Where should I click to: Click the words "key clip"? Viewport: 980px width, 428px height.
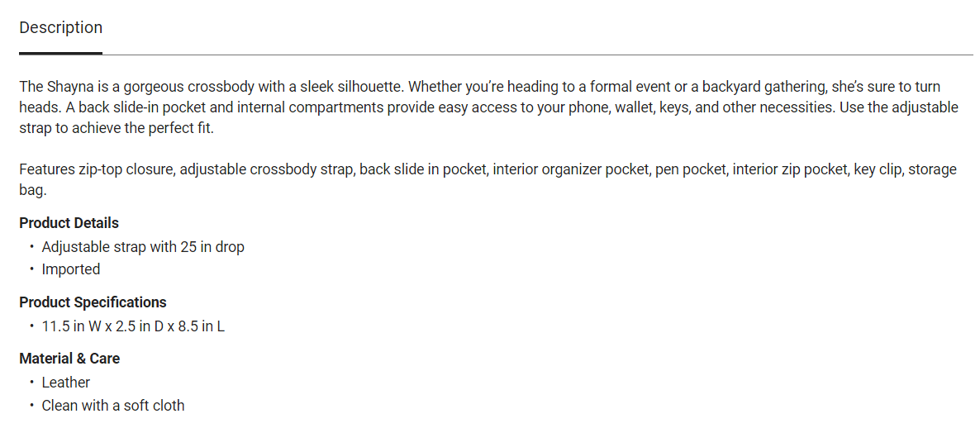[876, 169]
